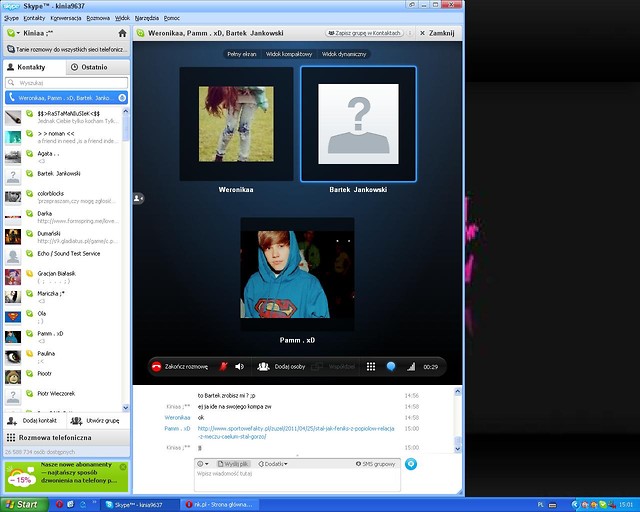Open Konwersacja menu
The image size is (640, 512).
click(x=66, y=18)
